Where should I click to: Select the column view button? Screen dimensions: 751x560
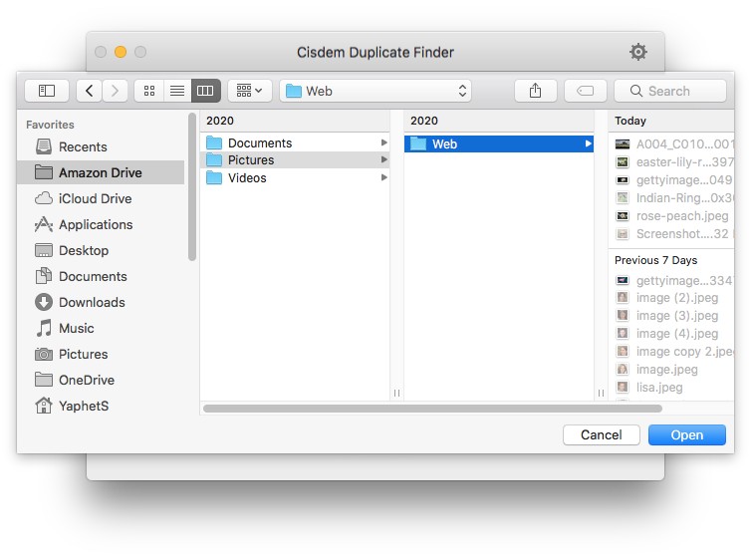click(205, 91)
